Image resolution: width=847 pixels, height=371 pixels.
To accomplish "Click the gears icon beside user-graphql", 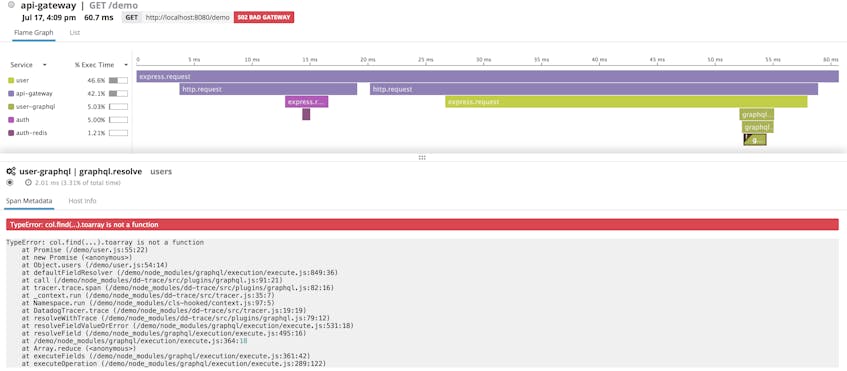I will [11, 171].
